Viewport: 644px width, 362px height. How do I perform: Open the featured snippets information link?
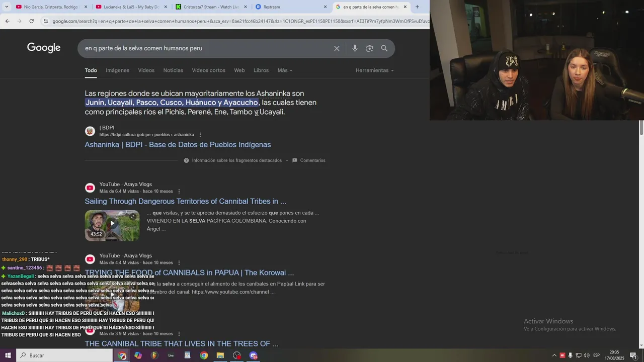[236, 160]
